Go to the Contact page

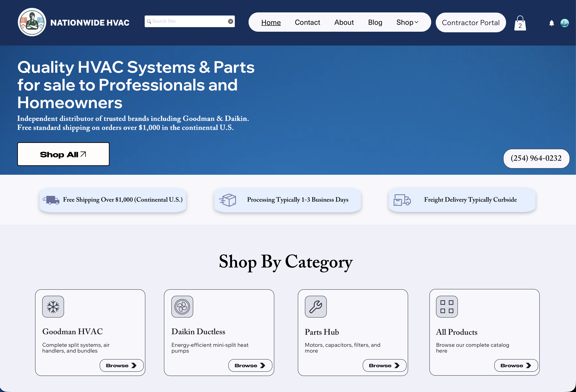(x=307, y=22)
